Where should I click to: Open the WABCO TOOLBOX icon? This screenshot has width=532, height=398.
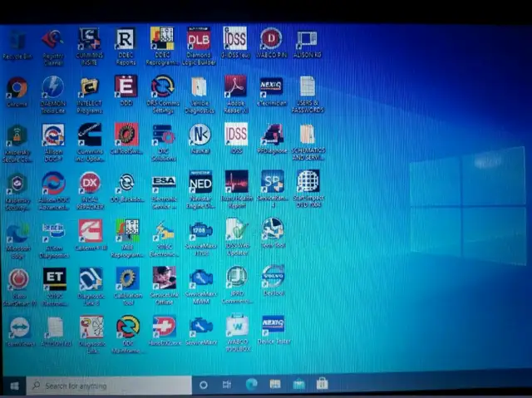click(238, 326)
